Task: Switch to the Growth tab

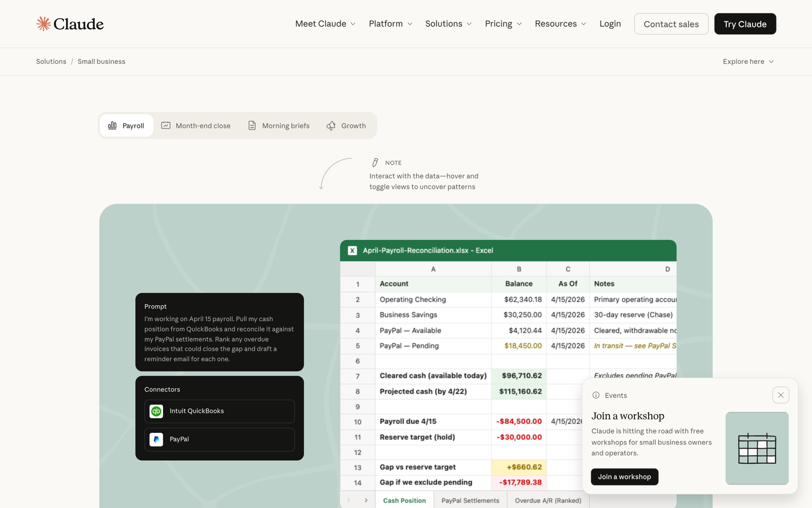Action: click(346, 125)
